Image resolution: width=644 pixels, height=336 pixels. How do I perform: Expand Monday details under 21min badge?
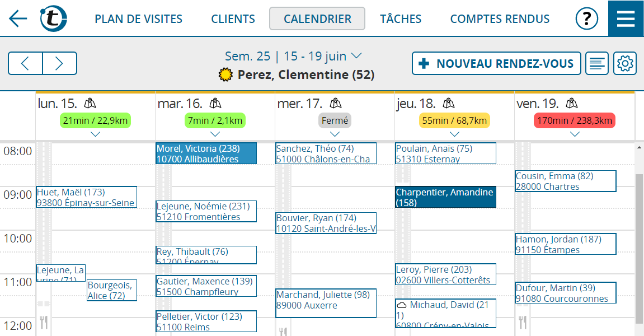(x=95, y=134)
